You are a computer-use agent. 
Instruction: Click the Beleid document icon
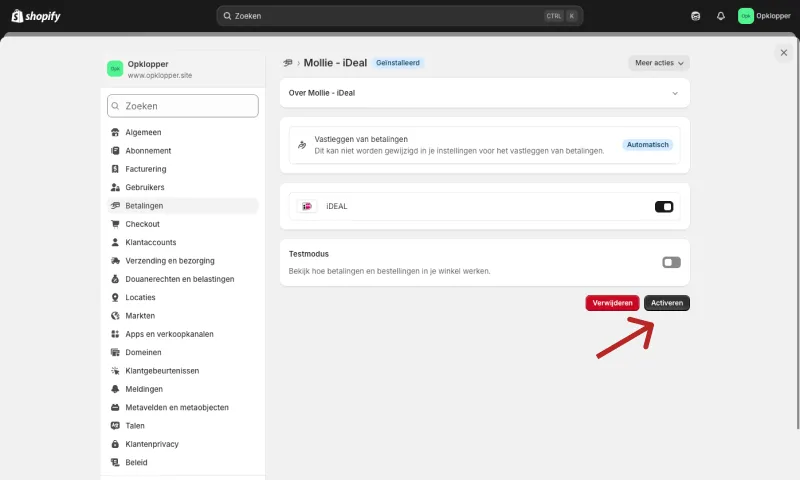[115, 462]
